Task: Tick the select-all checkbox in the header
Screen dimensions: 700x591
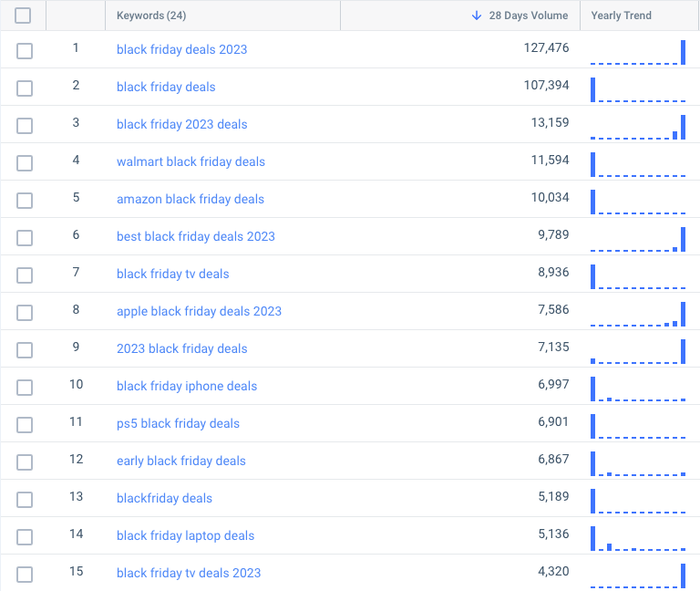Action: (23, 16)
